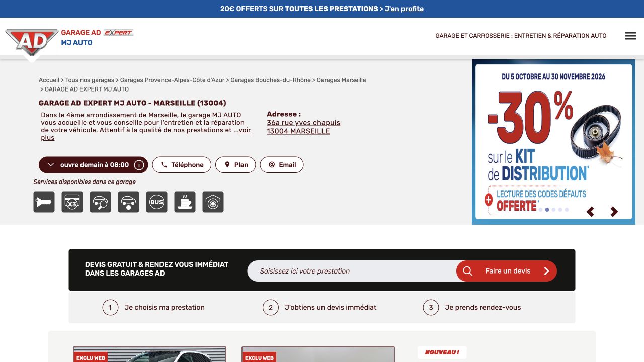Click the info icon next to opening hours
Screen dimensions: 644x362
point(139,165)
